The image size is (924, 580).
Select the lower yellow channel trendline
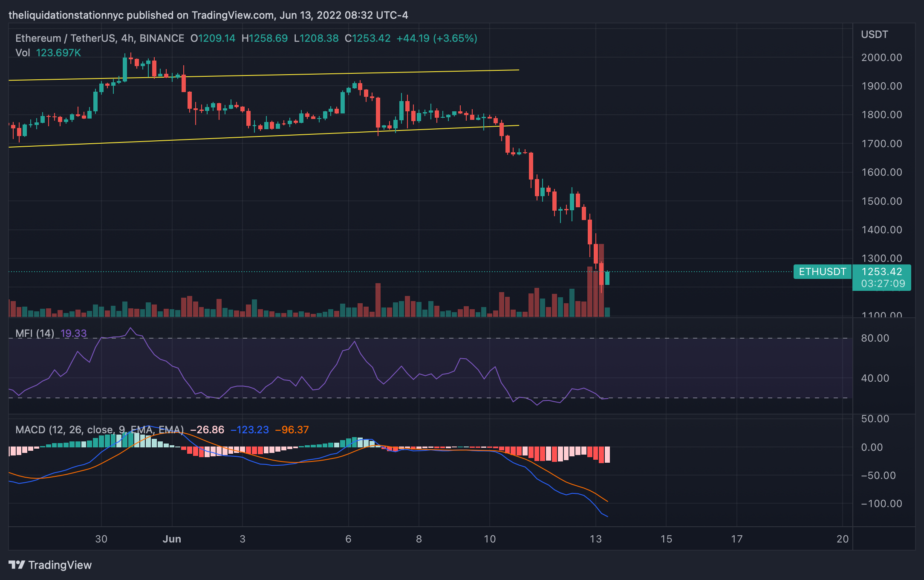tap(298, 134)
